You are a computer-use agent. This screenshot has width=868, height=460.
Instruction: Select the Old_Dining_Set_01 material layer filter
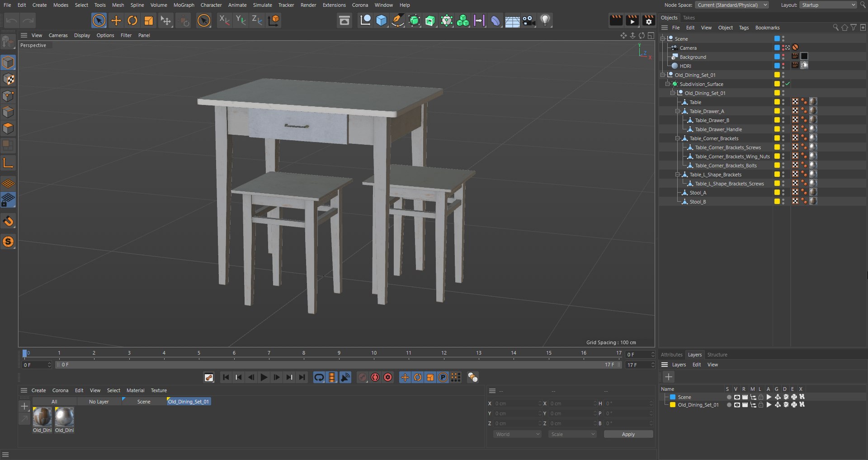point(189,402)
